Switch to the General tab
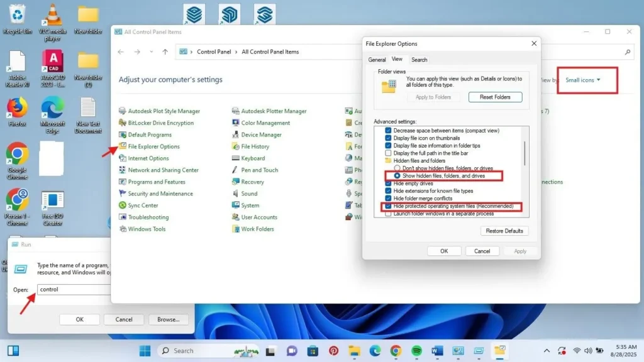Viewport: 644px width, 362px height. click(x=378, y=59)
